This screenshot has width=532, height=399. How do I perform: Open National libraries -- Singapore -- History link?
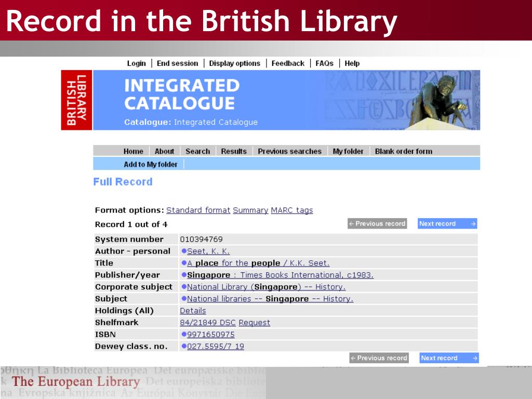pyautogui.click(x=270, y=299)
